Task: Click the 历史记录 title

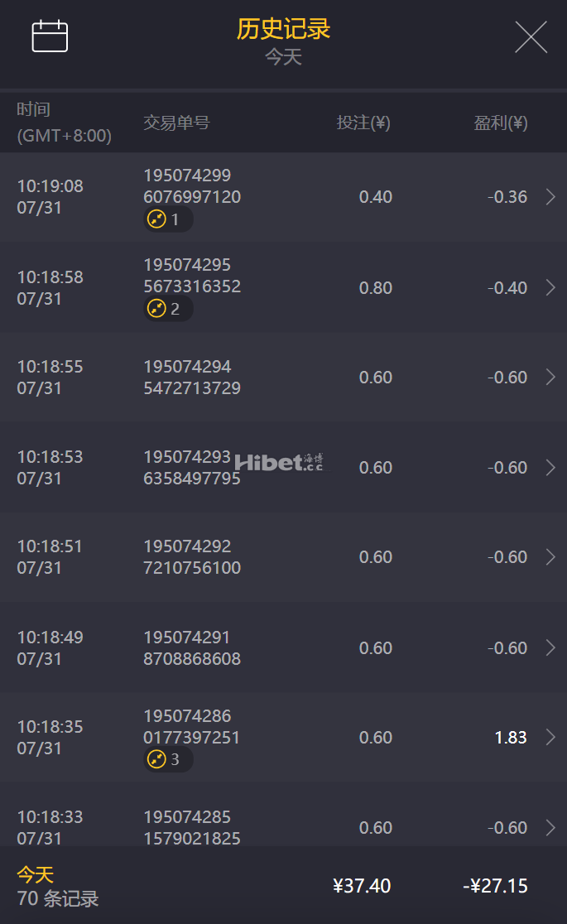Action: [283, 29]
